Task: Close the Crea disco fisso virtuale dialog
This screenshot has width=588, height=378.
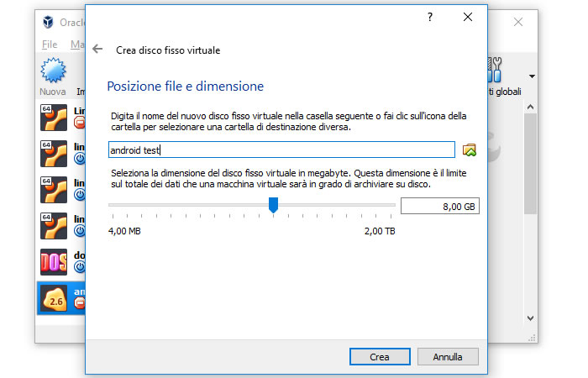Action: pos(468,17)
